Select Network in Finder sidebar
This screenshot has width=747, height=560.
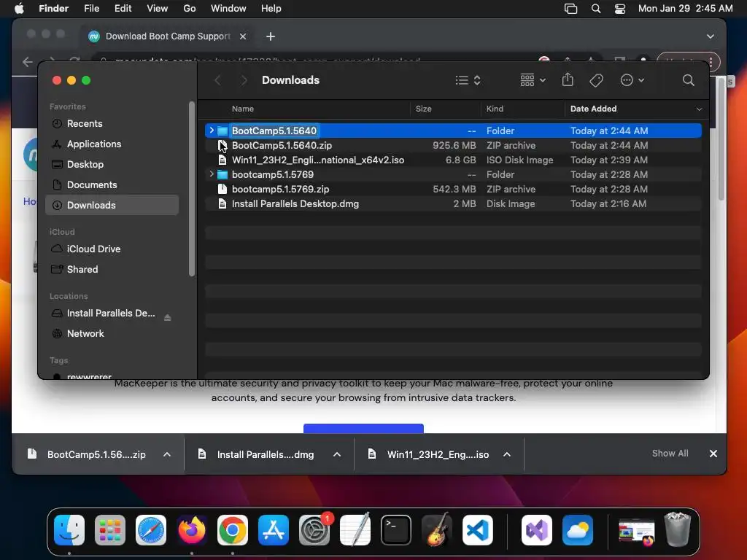click(112, 333)
